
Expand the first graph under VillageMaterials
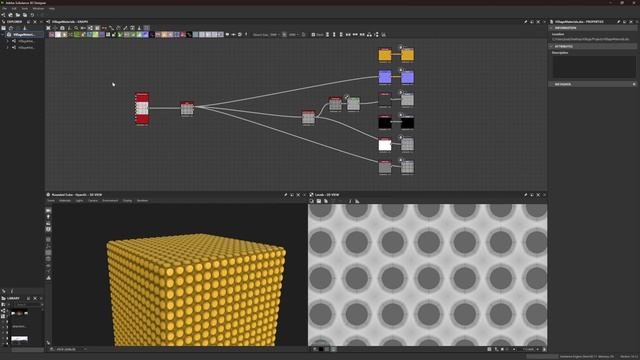point(8,41)
